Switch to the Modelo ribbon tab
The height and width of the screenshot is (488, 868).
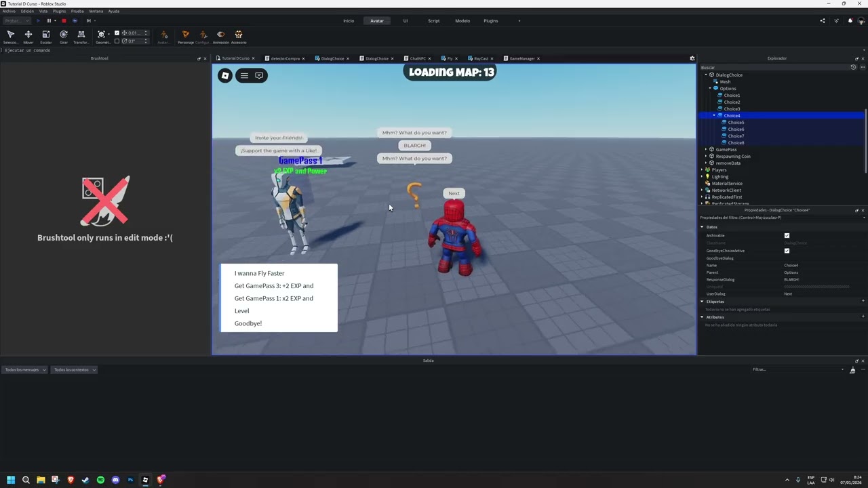462,21
